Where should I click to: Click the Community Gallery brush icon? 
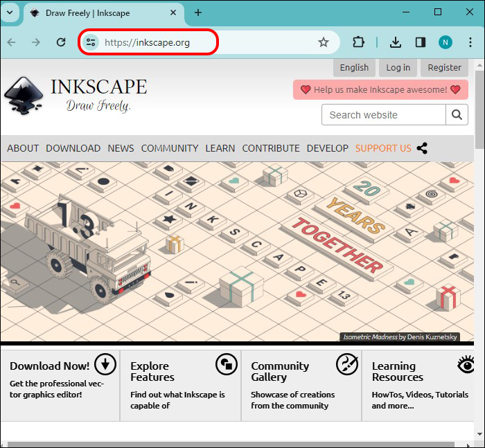coord(347,364)
